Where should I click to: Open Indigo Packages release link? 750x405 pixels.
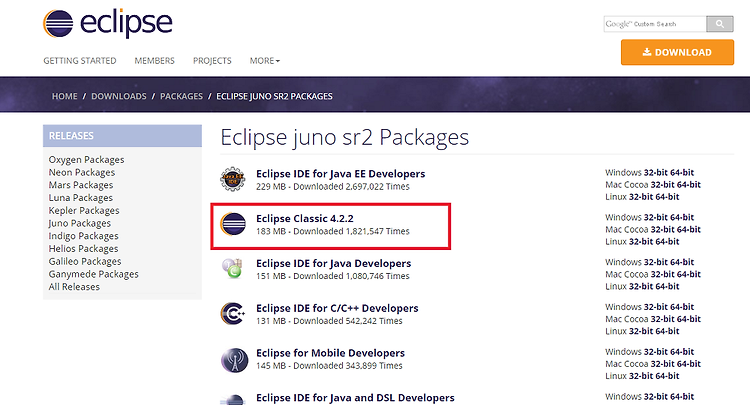[83, 236]
